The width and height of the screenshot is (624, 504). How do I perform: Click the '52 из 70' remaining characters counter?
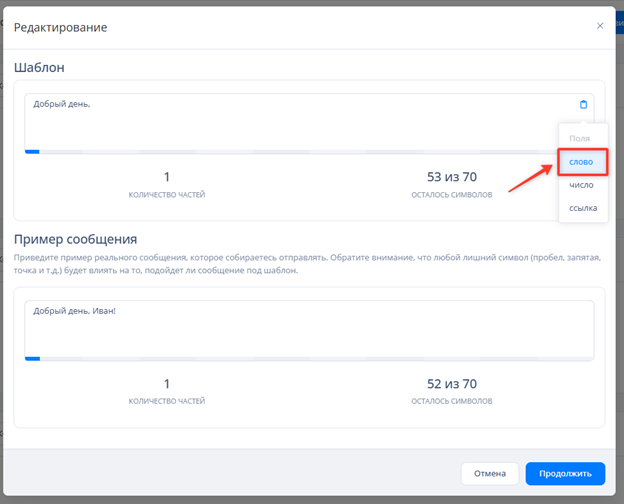451,383
